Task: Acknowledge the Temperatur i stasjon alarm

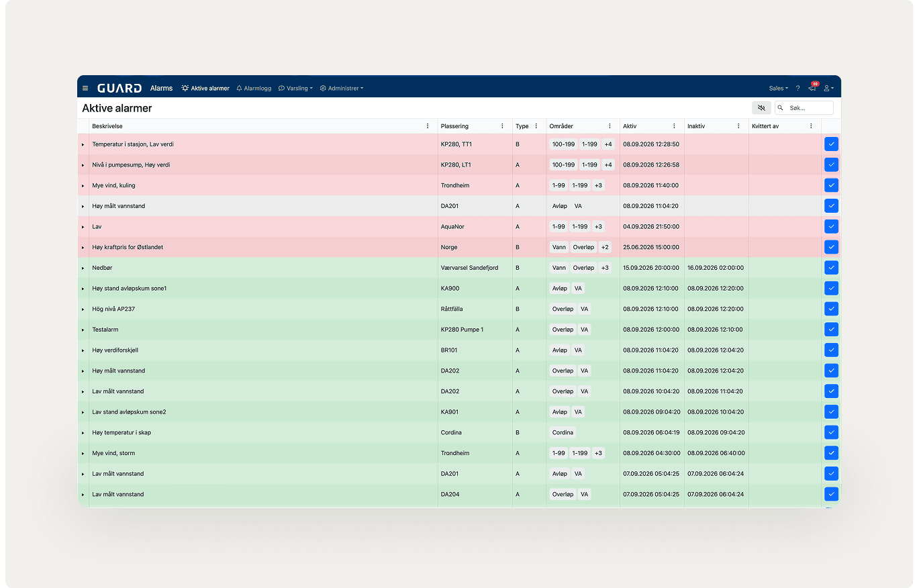Action: 831,144
